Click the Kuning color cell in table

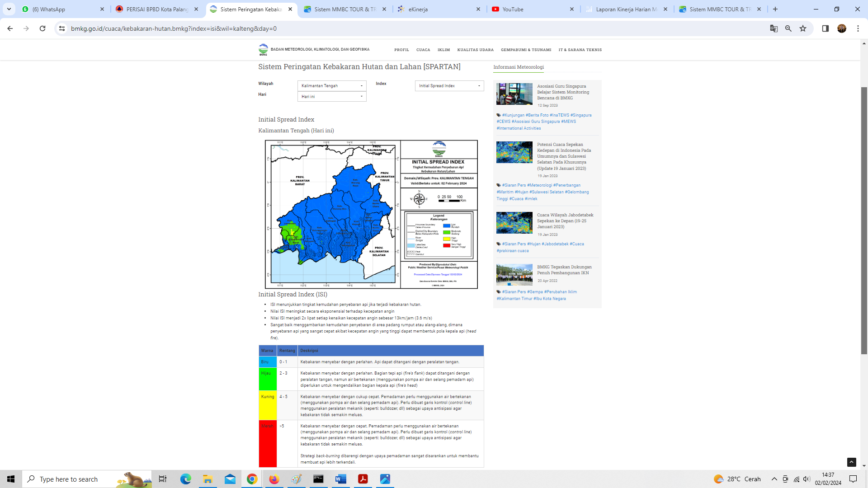[268, 405]
